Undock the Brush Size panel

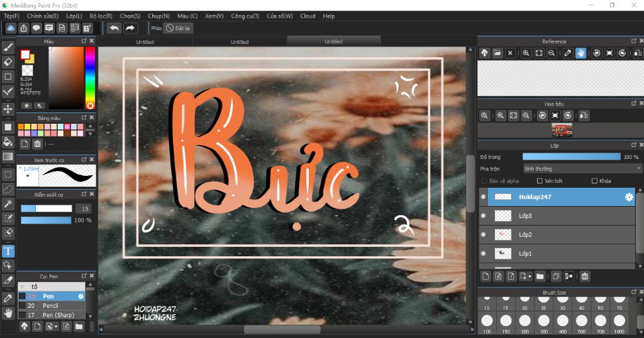pos(634,292)
